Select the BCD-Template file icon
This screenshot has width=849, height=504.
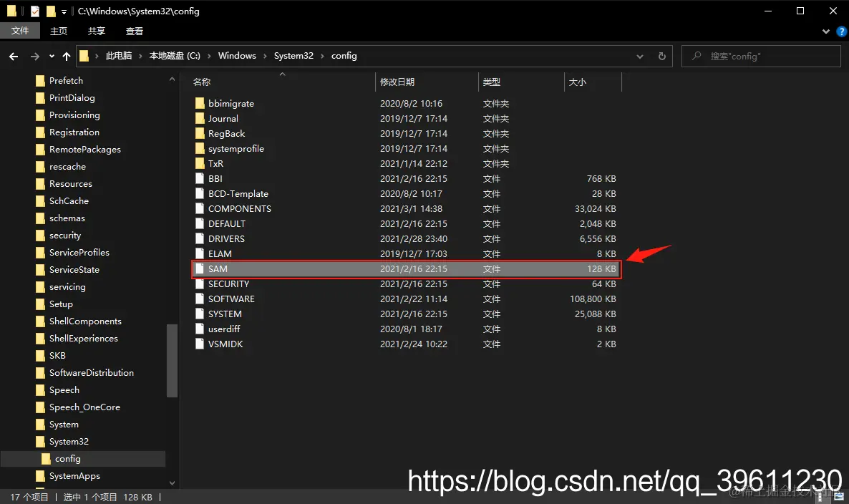[200, 194]
